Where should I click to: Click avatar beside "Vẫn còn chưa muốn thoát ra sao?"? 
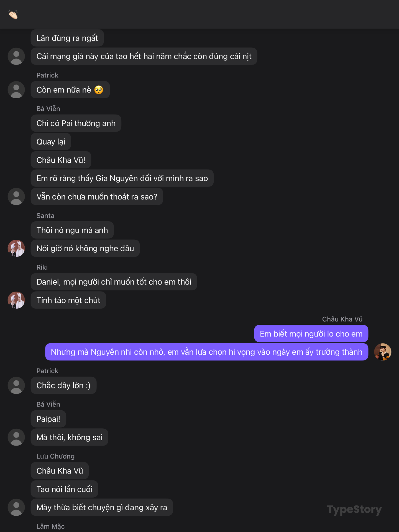[x=16, y=196]
